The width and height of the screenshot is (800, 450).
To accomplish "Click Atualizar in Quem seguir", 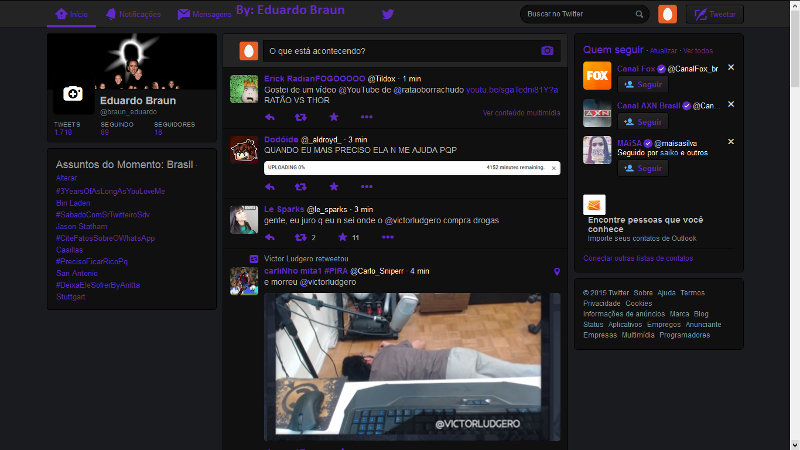I will click(x=663, y=51).
